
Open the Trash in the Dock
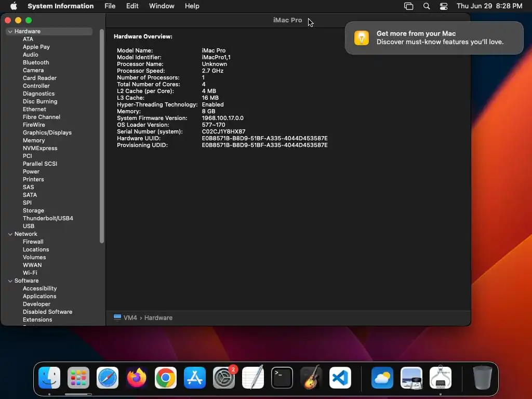483,377
